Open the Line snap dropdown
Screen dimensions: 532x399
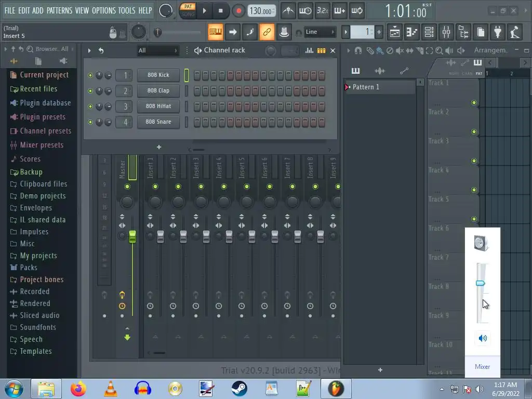click(320, 32)
